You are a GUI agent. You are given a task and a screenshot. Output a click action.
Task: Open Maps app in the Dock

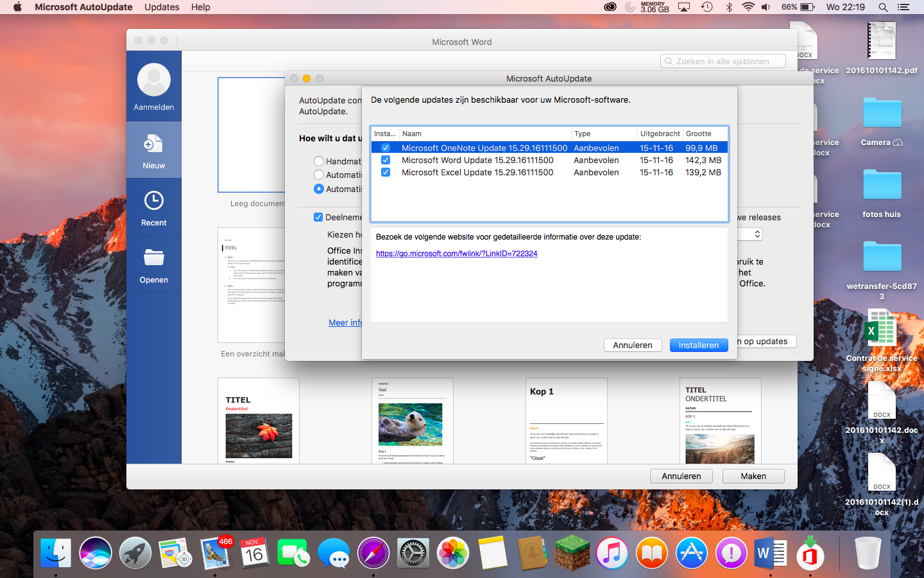pos(175,552)
